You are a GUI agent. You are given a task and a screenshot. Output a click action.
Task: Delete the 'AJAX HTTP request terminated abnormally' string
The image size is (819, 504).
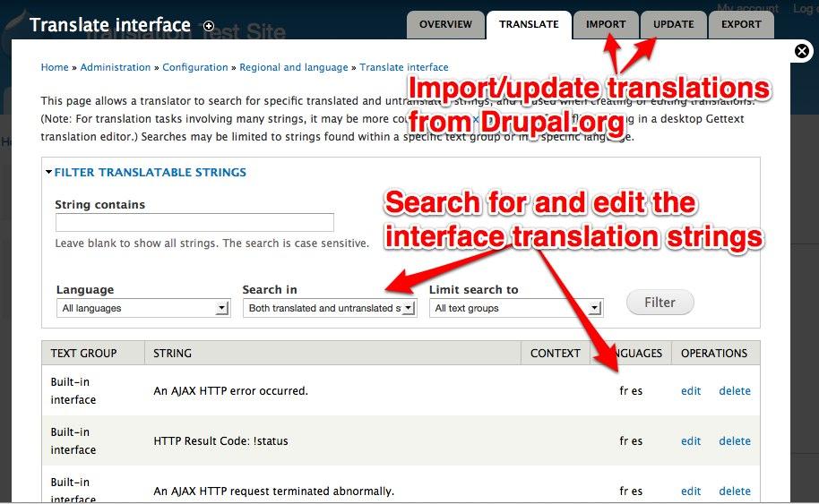click(x=735, y=491)
